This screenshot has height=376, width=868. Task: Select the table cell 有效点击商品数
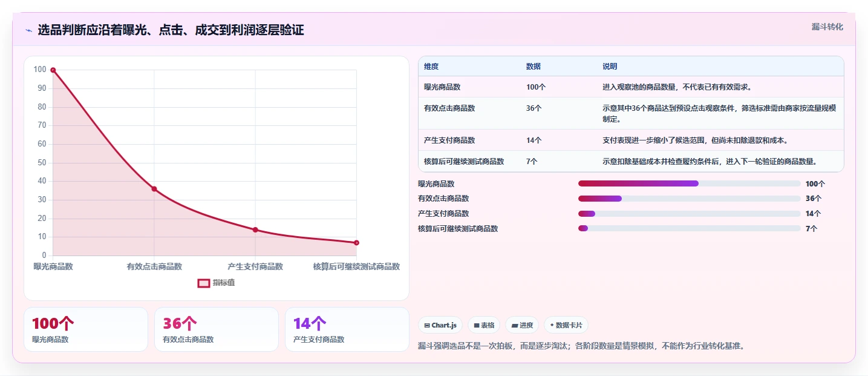[449, 108]
